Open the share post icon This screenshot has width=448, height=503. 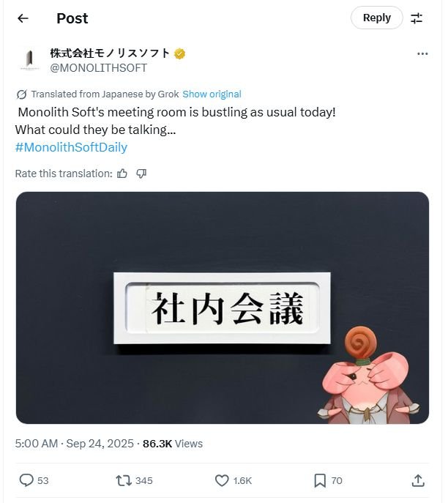[x=418, y=480]
